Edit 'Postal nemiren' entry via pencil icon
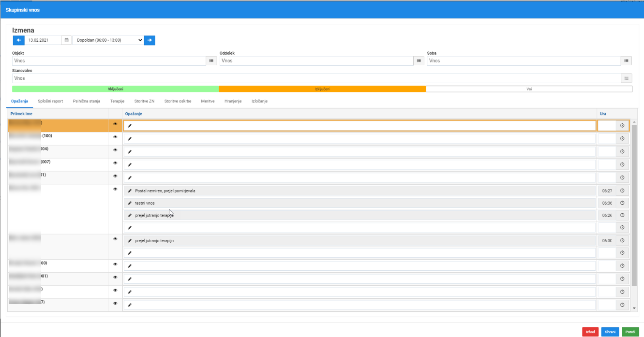The height and width of the screenshot is (337, 644). pyautogui.click(x=130, y=191)
